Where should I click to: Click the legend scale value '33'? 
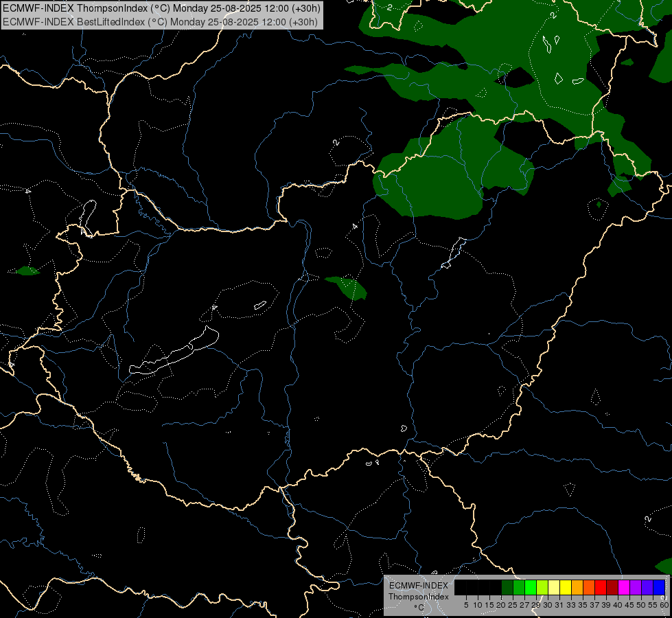pyautogui.click(x=571, y=605)
